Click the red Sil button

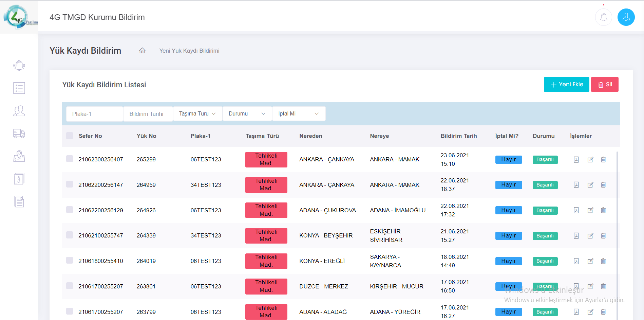605,84
